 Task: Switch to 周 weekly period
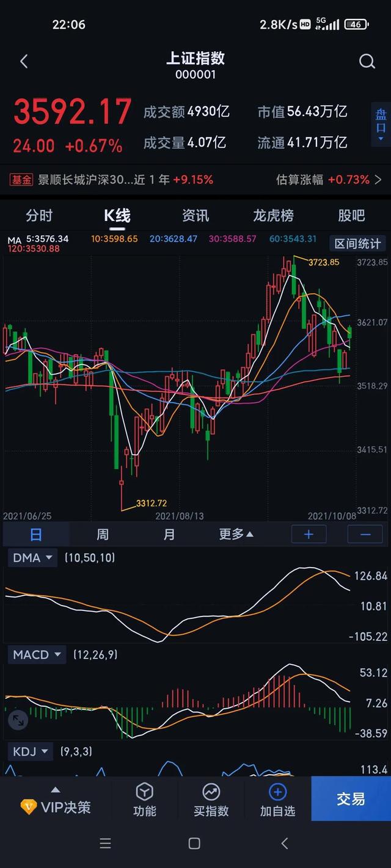click(103, 535)
